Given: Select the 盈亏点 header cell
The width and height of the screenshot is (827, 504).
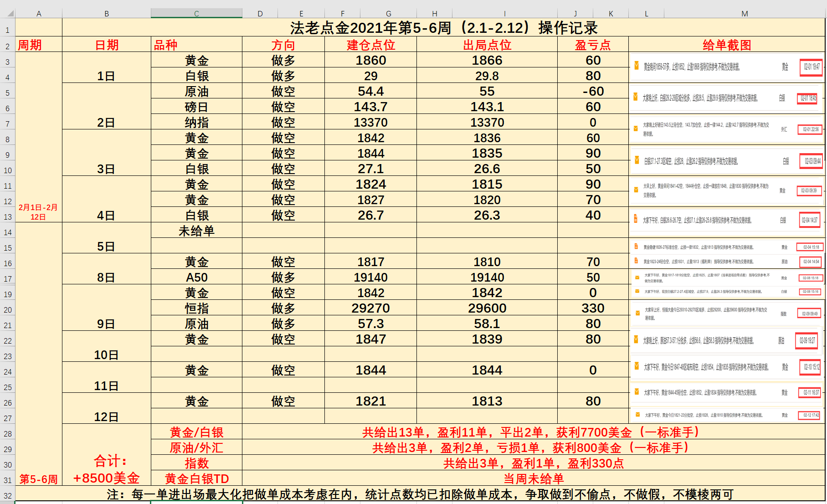Looking at the screenshot, I should coord(592,45).
